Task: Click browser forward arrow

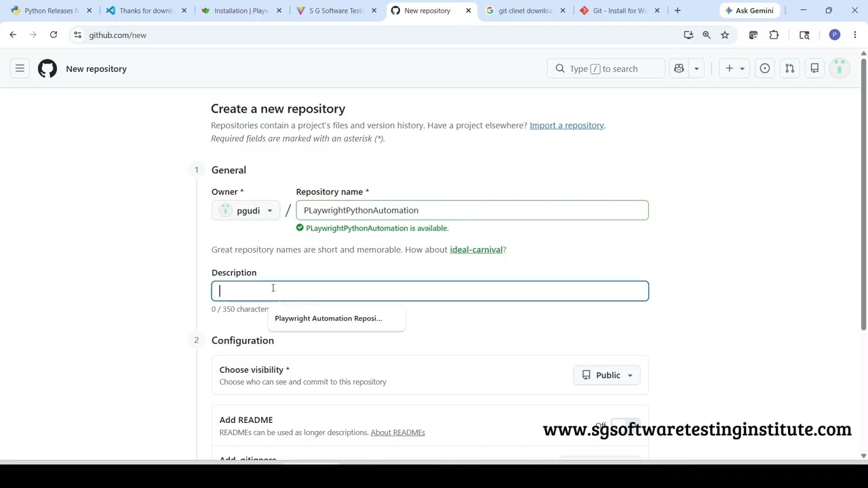Action: [x=33, y=35]
